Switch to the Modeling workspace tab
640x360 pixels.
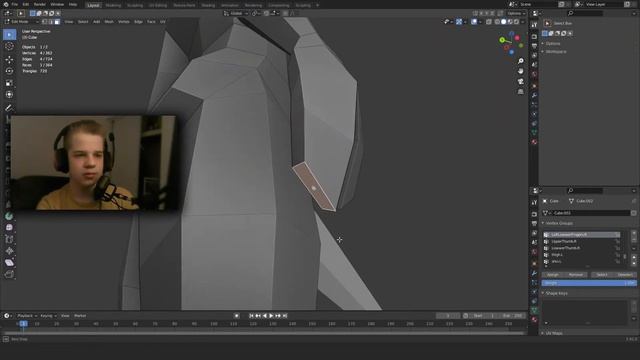pyautogui.click(x=113, y=5)
